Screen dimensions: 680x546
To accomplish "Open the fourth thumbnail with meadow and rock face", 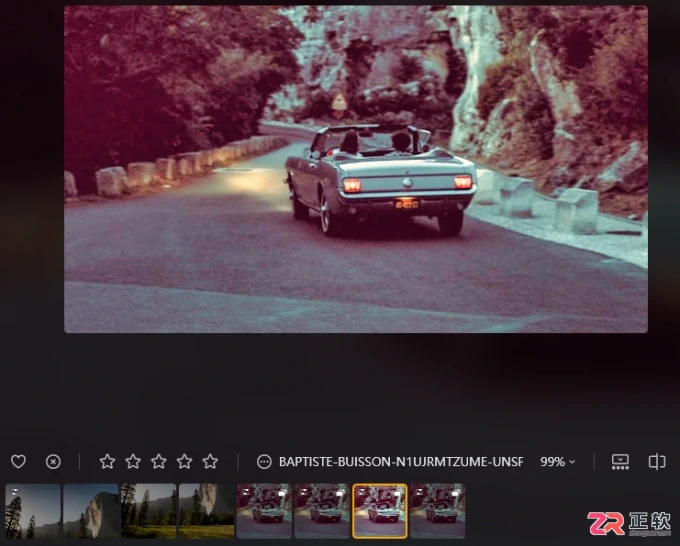I will (x=206, y=511).
